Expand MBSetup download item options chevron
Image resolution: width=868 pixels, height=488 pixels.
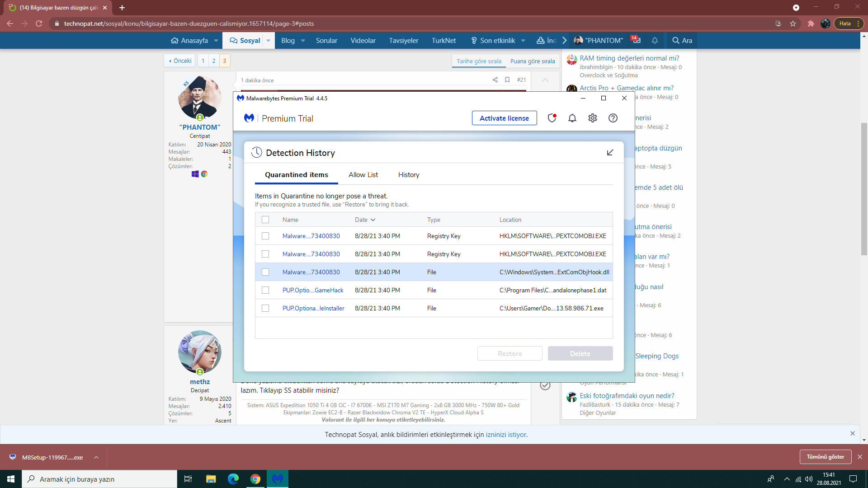[96, 457]
